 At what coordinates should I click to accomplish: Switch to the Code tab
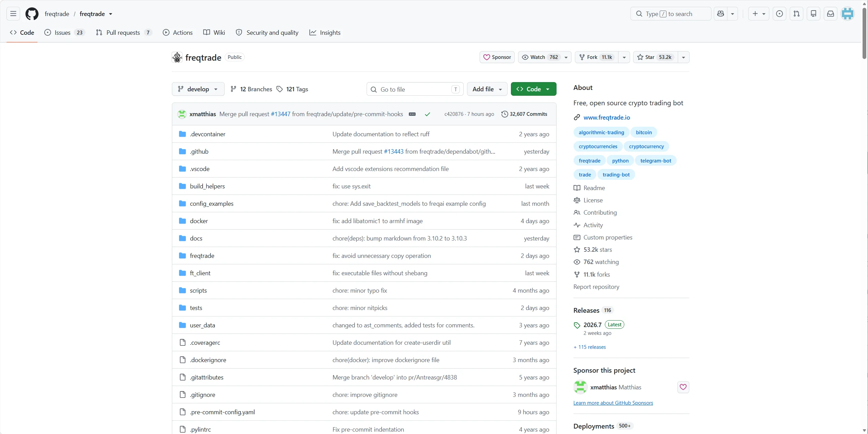pos(22,32)
